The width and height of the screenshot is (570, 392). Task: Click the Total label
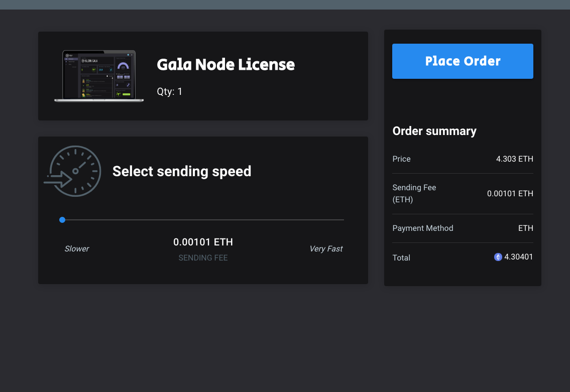point(401,258)
